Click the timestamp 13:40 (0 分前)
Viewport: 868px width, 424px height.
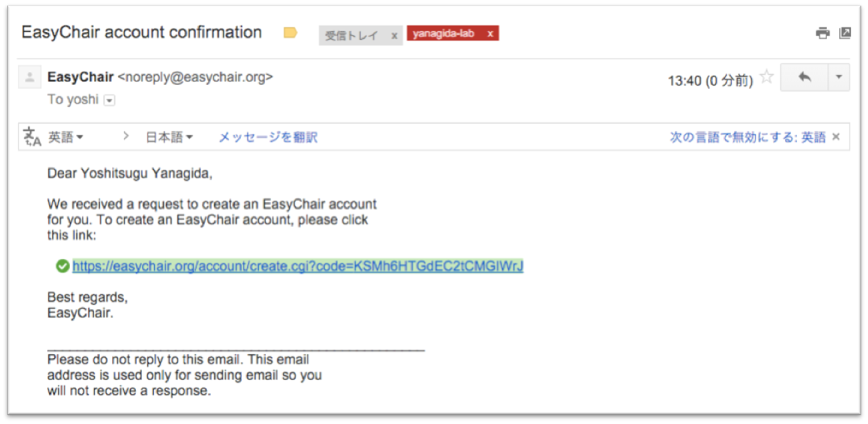(x=710, y=81)
